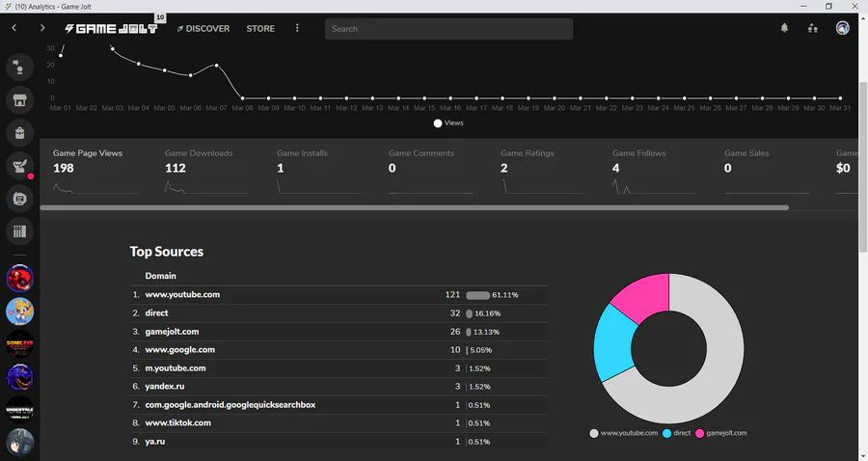Toggle gamejolt.com in donut chart legend

click(x=720, y=433)
